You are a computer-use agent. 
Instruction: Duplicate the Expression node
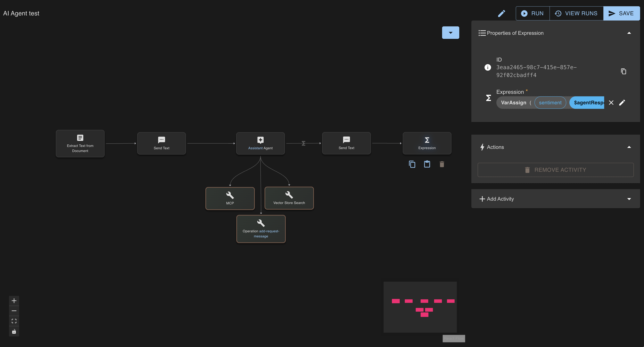pos(412,164)
